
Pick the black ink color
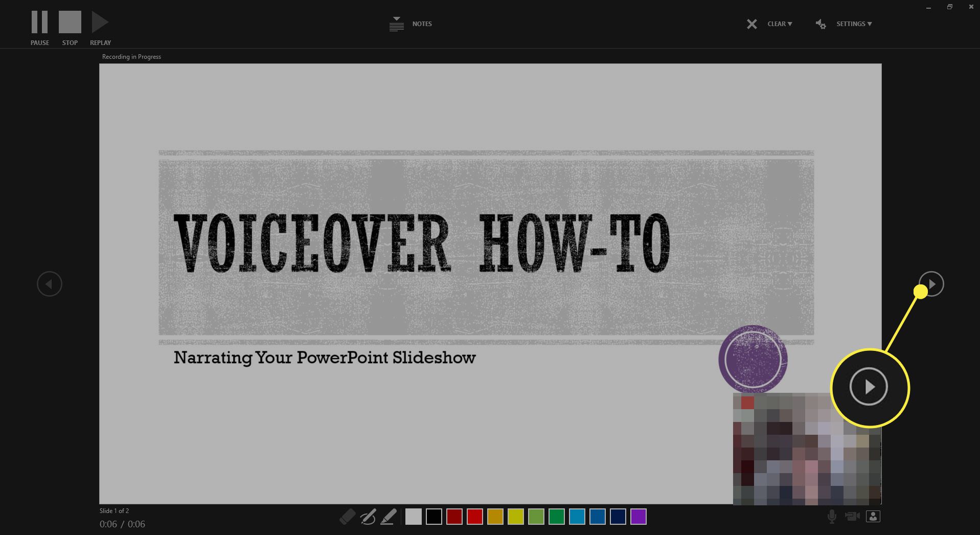434,517
